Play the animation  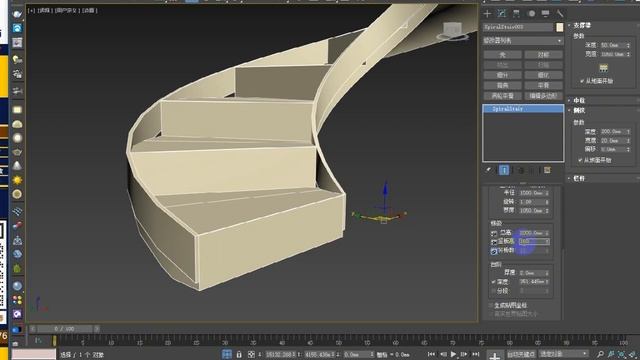[x=453, y=354]
